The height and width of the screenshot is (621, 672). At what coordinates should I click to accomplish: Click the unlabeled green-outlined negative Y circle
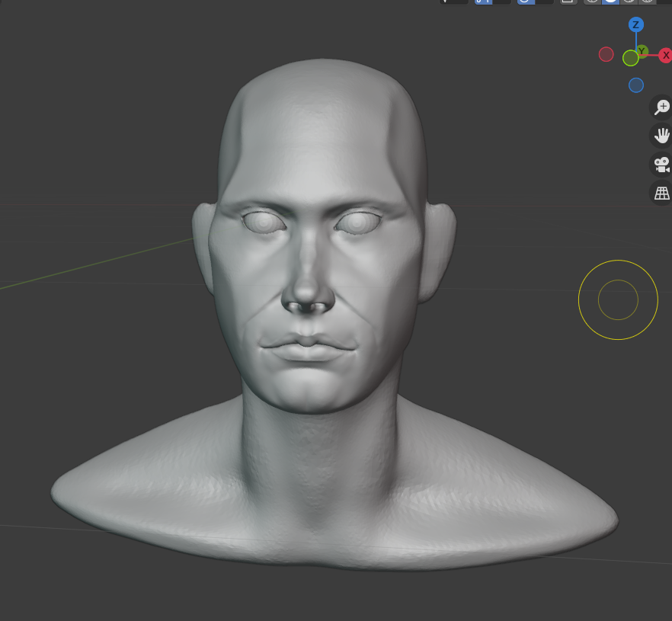tap(630, 58)
